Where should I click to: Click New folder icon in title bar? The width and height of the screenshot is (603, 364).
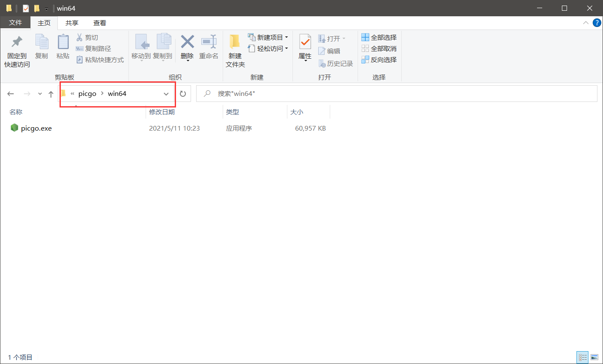coord(37,8)
